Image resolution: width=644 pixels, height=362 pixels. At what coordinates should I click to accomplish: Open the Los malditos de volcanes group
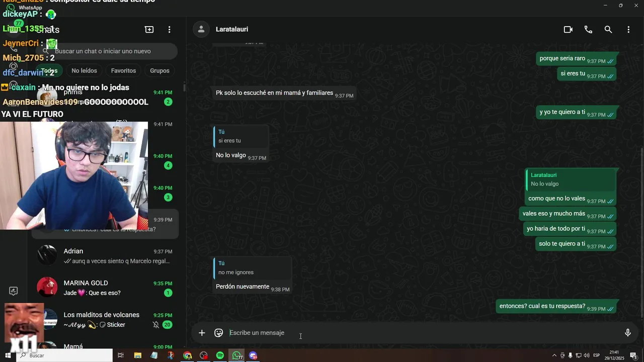point(105,320)
